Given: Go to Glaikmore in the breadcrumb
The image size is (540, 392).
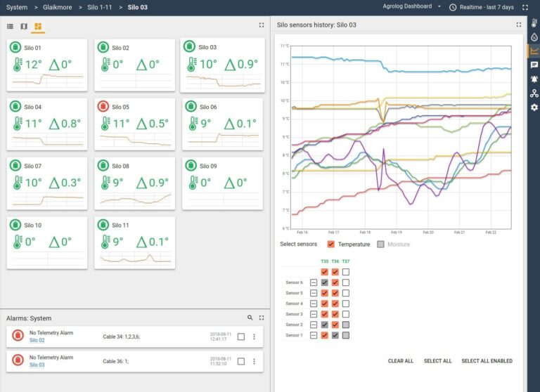Looking at the screenshot, I should coord(58,7).
